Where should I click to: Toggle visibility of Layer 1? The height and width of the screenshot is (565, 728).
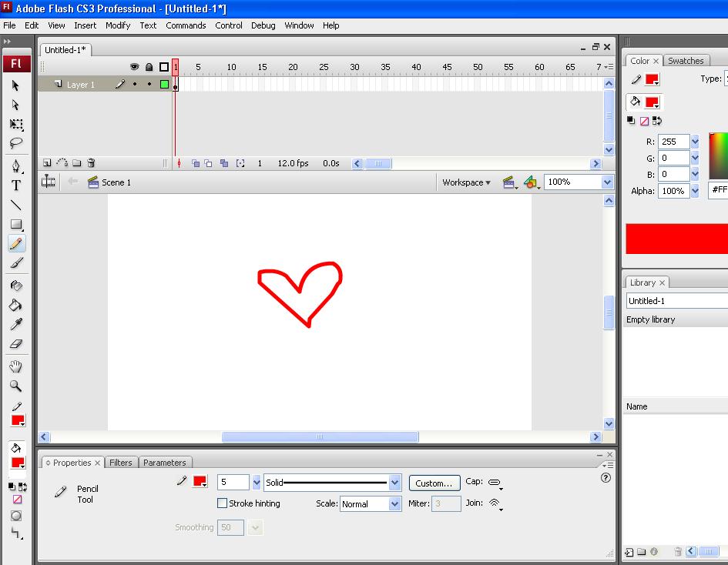click(x=134, y=84)
